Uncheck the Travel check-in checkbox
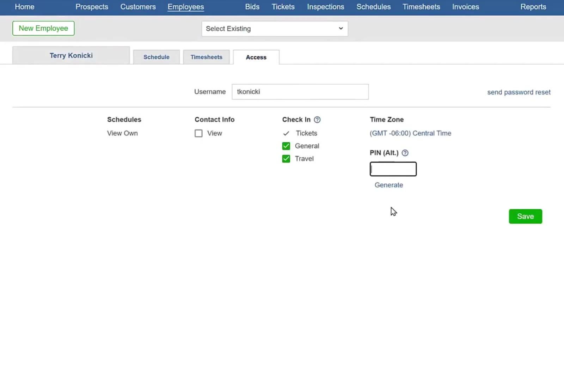This screenshot has height=392, width=564. coord(286,159)
